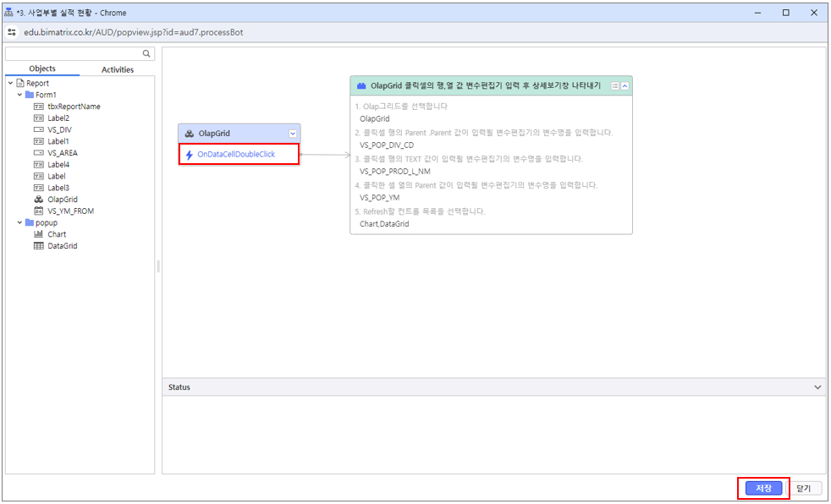This screenshot has height=504, width=831.
Task: Click the DataGrid table icon in the tree
Action: pyautogui.click(x=38, y=245)
